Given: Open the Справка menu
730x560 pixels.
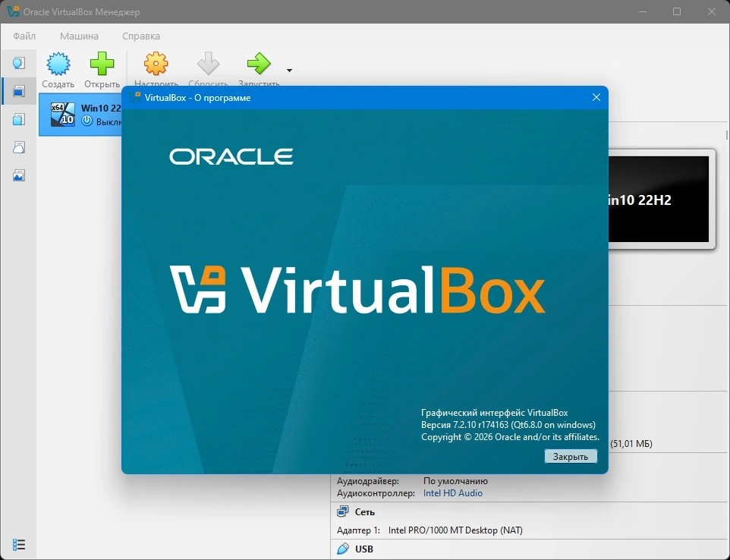Looking at the screenshot, I should [x=141, y=36].
